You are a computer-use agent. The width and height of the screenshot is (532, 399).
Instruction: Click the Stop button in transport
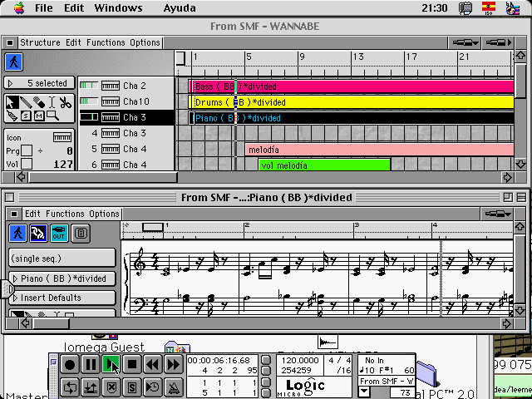pos(132,365)
